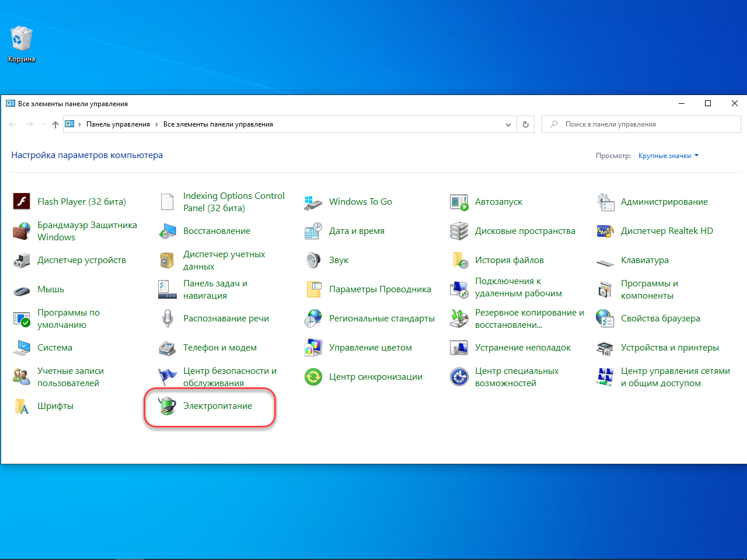Open Телефон и модем icon
Image resolution: width=747 pixels, height=560 pixels.
tap(167, 348)
